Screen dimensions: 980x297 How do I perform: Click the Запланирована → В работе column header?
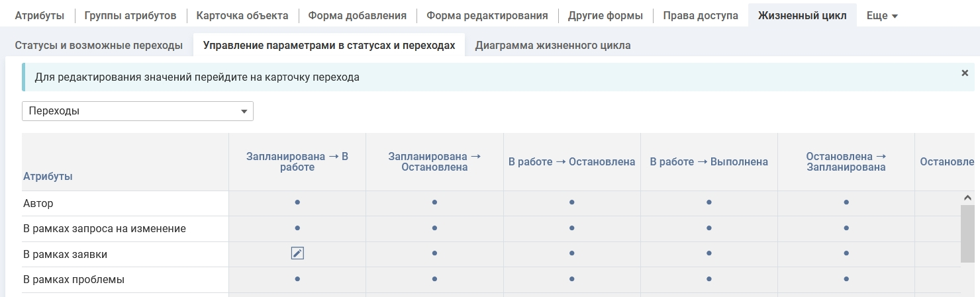(x=297, y=162)
